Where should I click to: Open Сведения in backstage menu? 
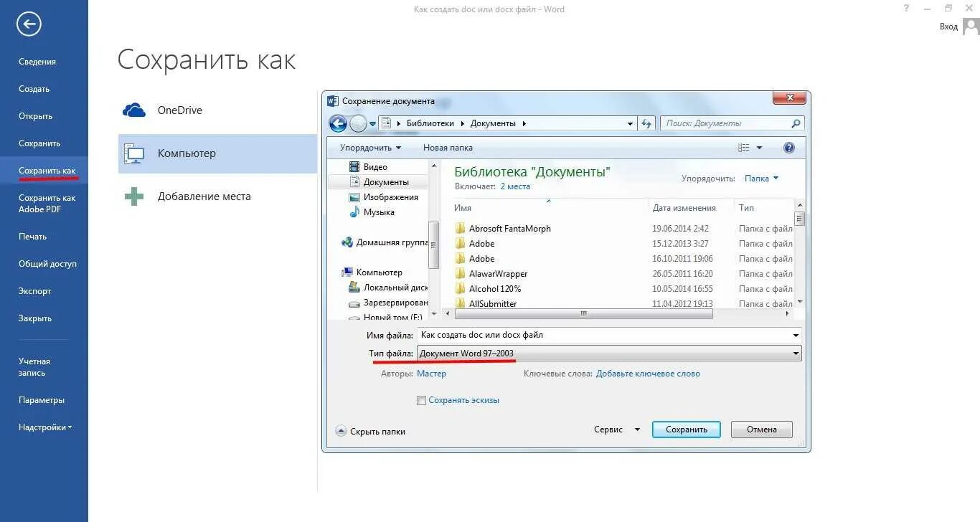pyautogui.click(x=37, y=62)
